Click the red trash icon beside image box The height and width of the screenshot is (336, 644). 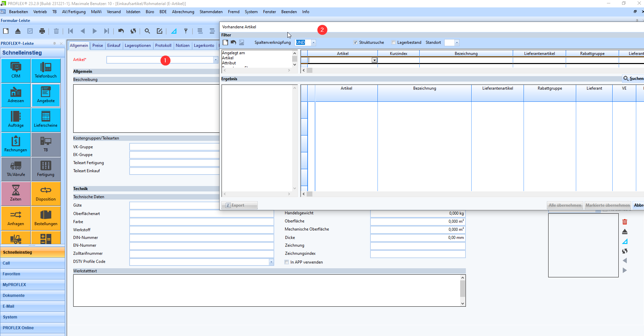(624, 222)
